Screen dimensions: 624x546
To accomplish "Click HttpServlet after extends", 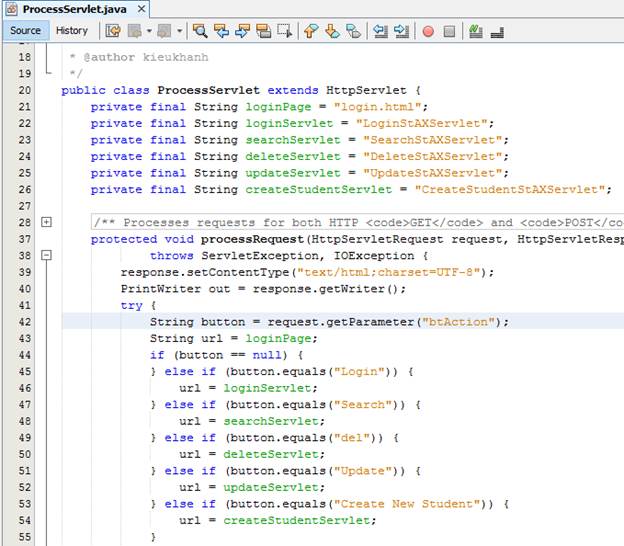I will tap(366, 90).
